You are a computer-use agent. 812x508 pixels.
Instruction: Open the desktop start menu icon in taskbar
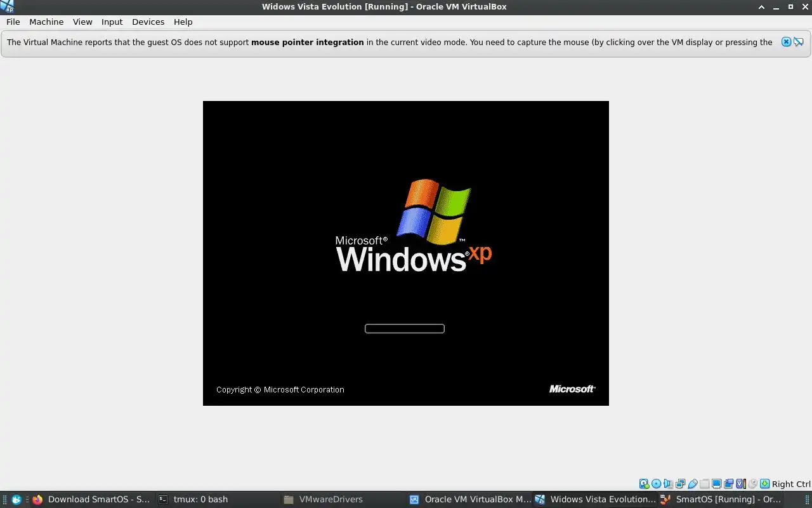(x=16, y=499)
